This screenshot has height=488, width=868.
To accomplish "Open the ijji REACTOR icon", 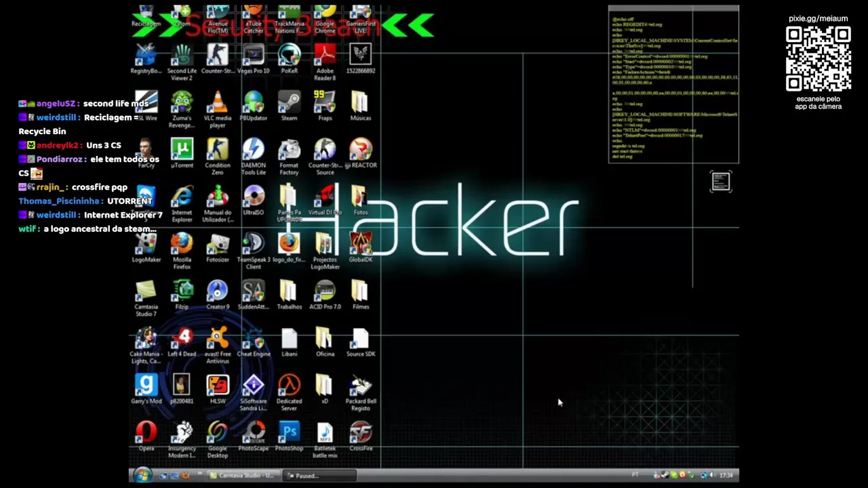I will coord(361,154).
